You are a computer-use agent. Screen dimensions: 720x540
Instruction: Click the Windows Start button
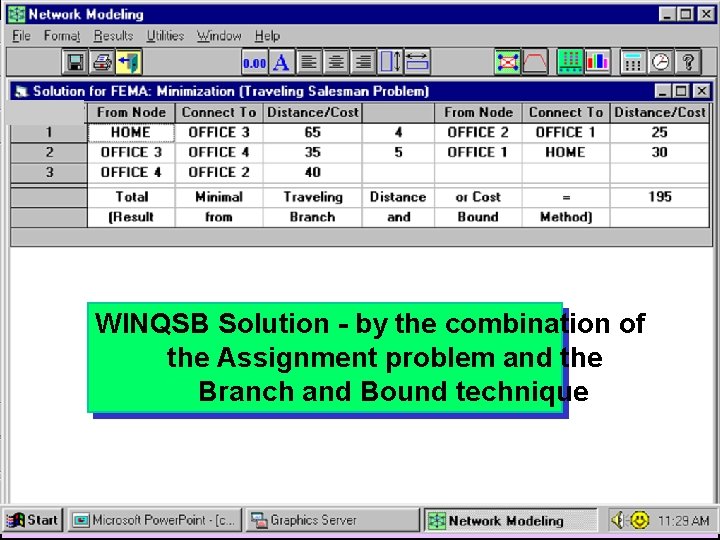click(x=32, y=520)
